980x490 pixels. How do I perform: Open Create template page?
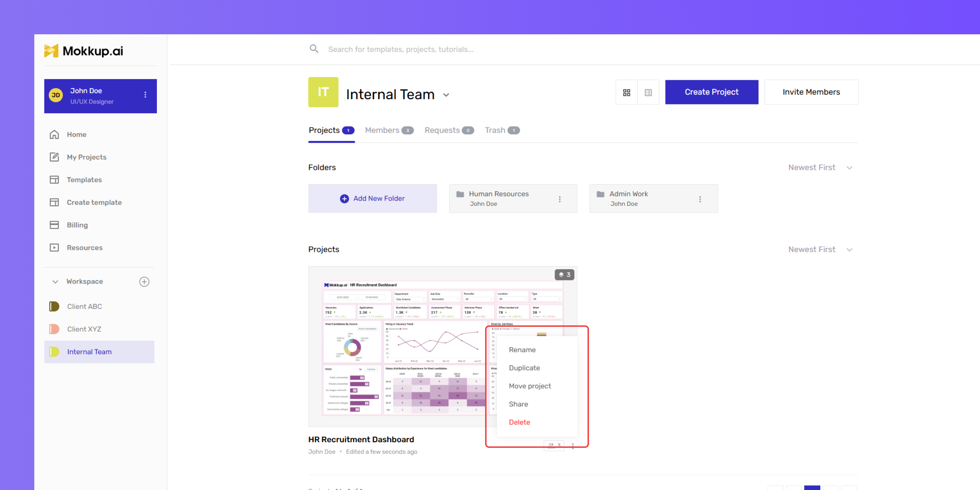click(x=94, y=202)
